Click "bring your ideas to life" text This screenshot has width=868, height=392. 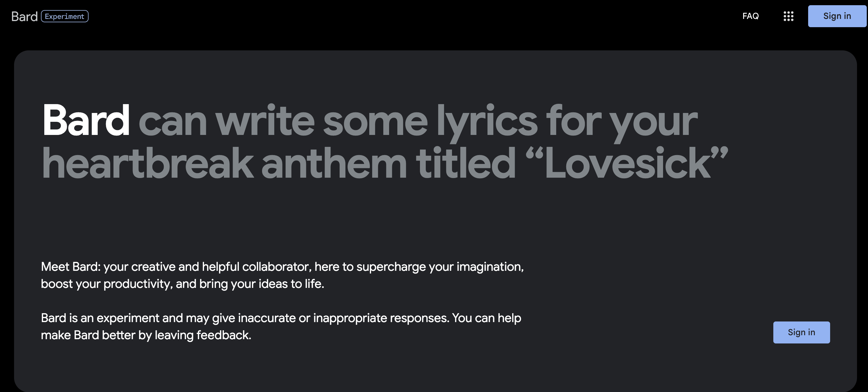point(261,284)
